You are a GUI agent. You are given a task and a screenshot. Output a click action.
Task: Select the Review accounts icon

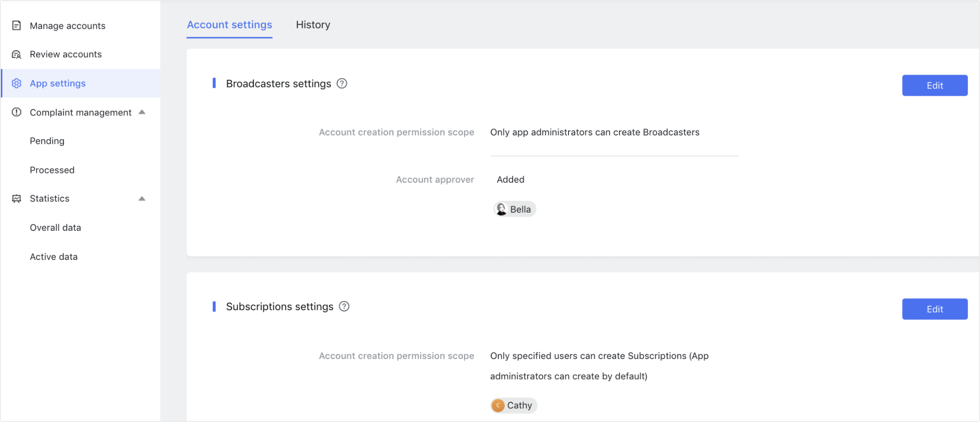click(16, 54)
